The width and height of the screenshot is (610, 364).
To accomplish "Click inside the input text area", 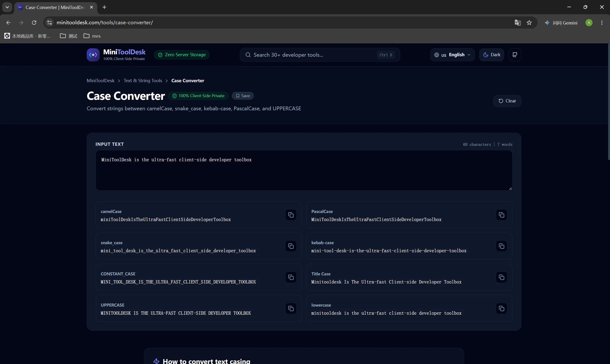I will coord(304,170).
